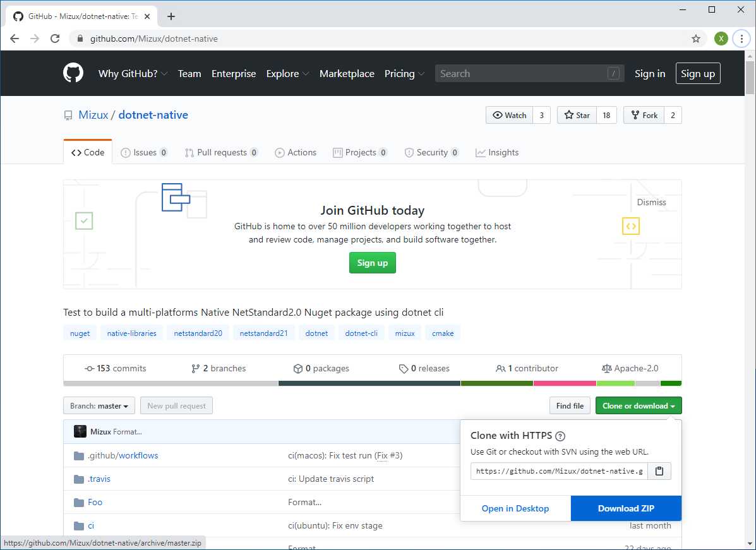Go back with the browser back arrow

[15, 39]
